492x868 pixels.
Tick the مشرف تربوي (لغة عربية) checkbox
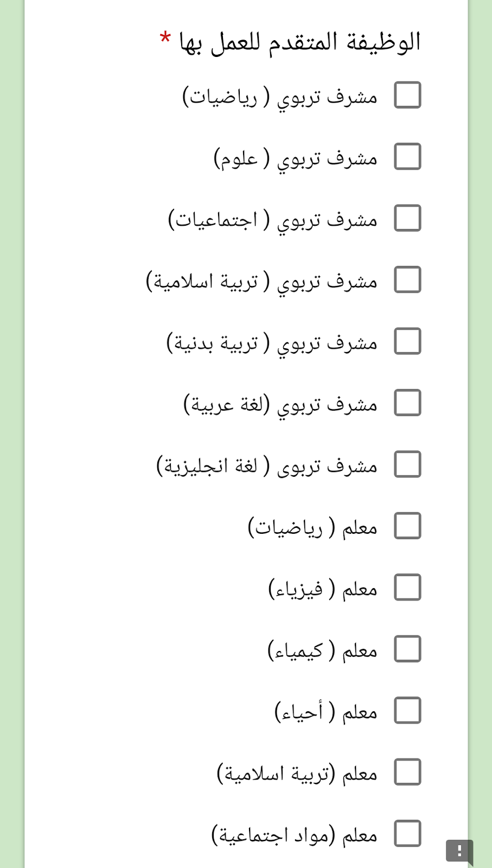[407, 403]
